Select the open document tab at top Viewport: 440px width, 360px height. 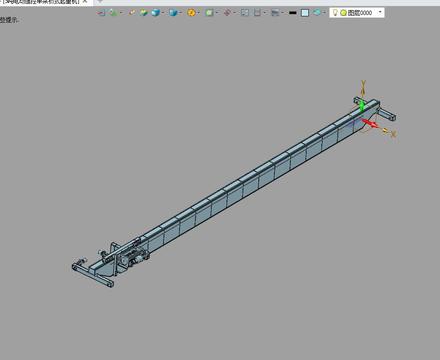pyautogui.click(x=40, y=2)
